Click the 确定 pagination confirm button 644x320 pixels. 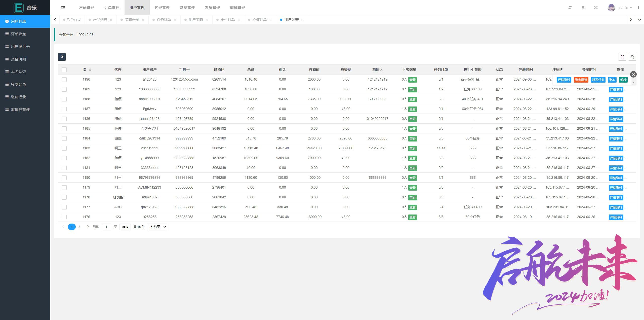(125, 227)
